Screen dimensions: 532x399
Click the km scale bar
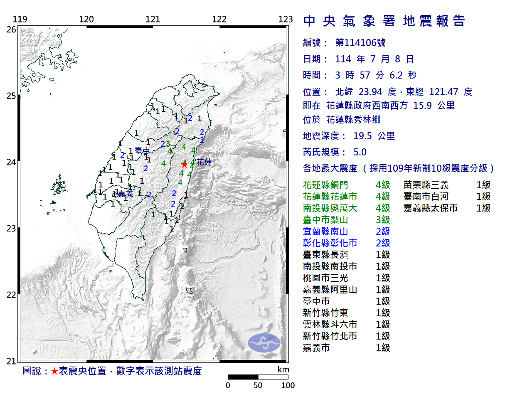(x=258, y=377)
